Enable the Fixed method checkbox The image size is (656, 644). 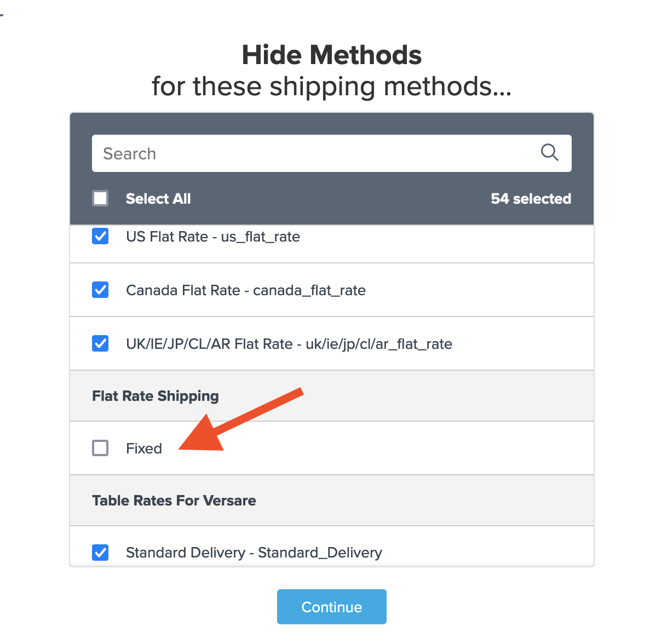pos(100,448)
